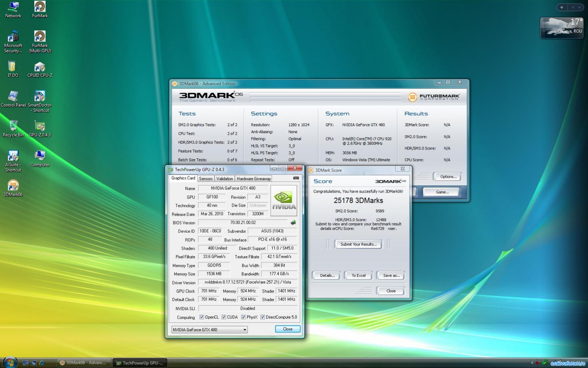Screen dimensions: 588x368
Task: Click the To Excel button
Action: coord(358,275)
